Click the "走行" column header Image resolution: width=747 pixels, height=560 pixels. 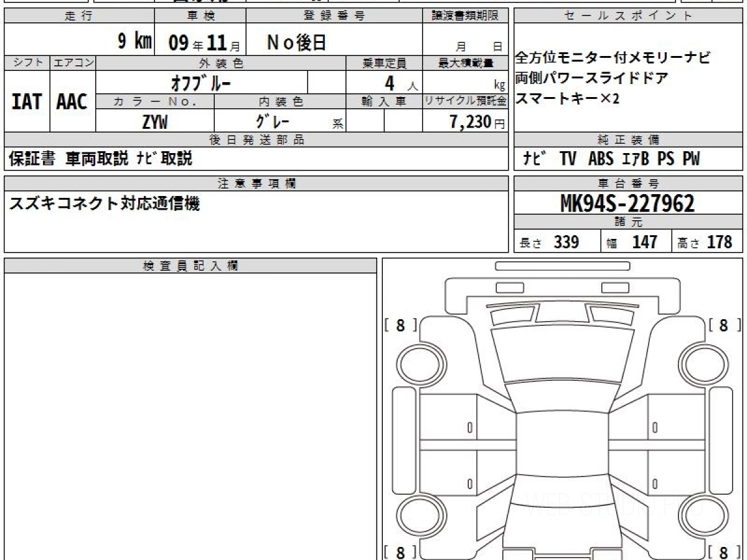tap(78, 16)
